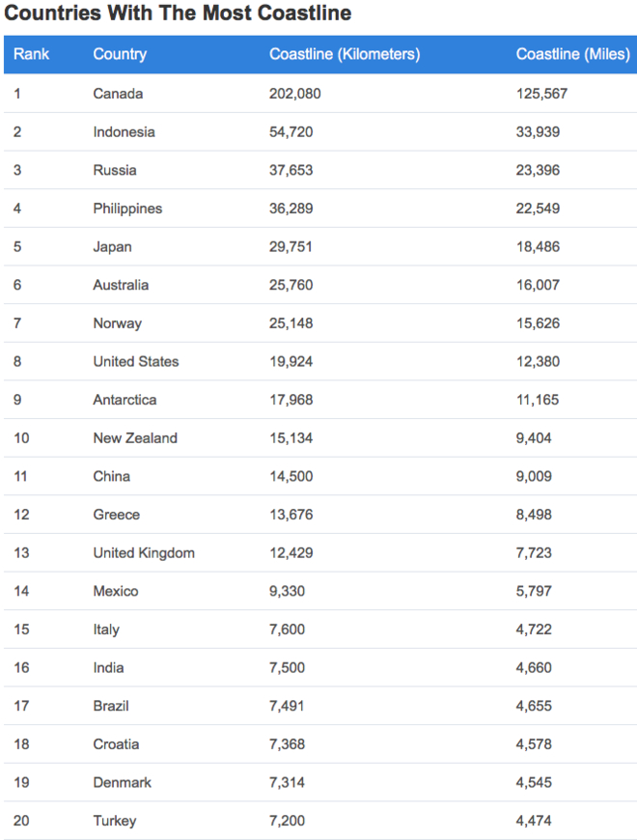Select the Croatia country cell
Screen dimensions: 637x840
point(116,743)
